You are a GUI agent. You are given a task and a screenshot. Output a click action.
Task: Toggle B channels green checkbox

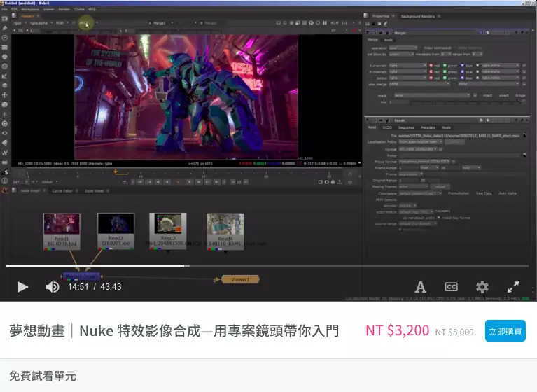(445, 71)
